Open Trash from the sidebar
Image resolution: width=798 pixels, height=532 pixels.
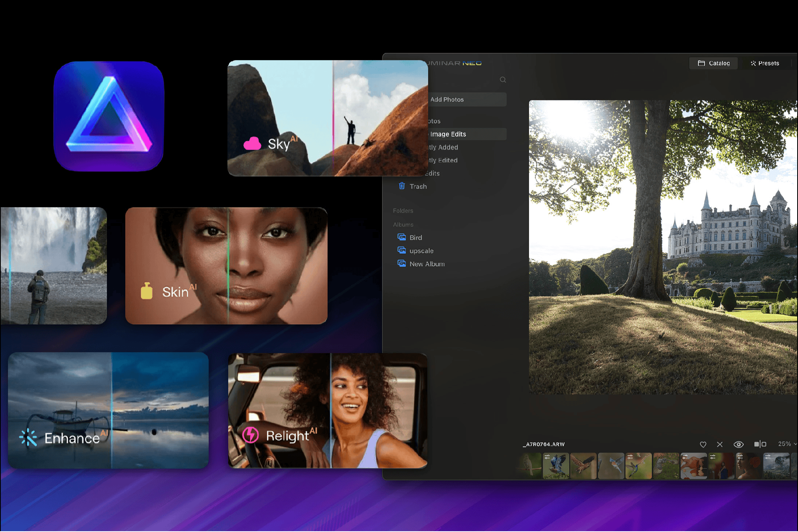pyautogui.click(x=418, y=186)
